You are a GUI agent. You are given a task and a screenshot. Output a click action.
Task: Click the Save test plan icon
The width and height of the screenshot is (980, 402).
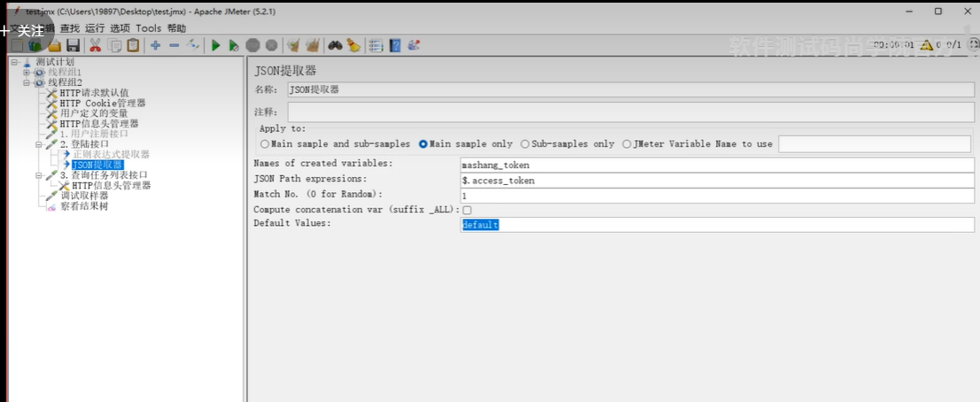pyautogui.click(x=74, y=45)
